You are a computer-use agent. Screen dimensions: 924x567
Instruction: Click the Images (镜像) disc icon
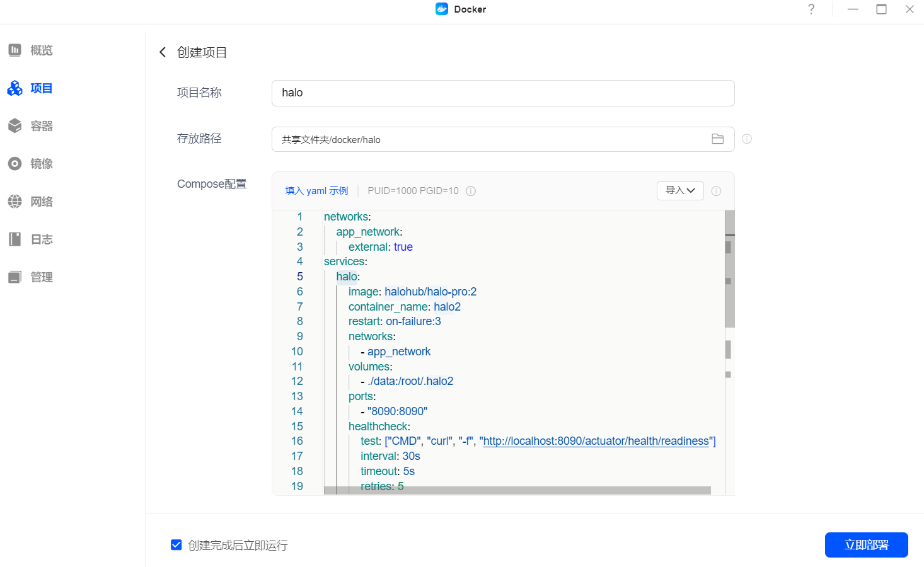coord(14,164)
